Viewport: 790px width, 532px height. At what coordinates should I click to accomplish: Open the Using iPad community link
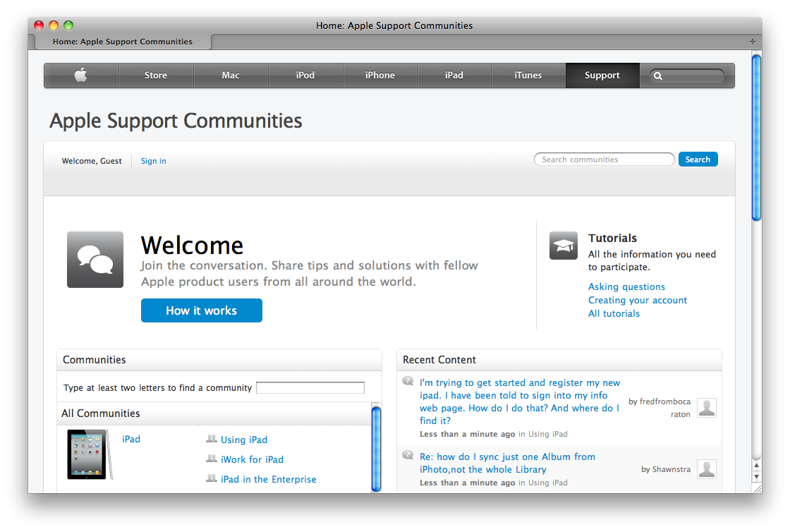[x=244, y=440]
